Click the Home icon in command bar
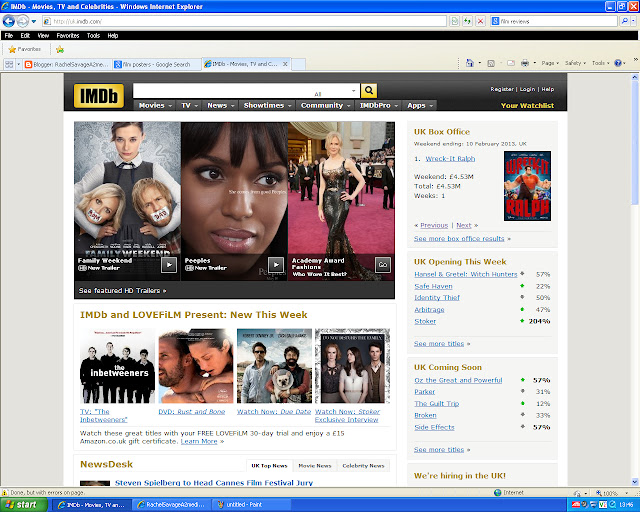 [x=470, y=63]
